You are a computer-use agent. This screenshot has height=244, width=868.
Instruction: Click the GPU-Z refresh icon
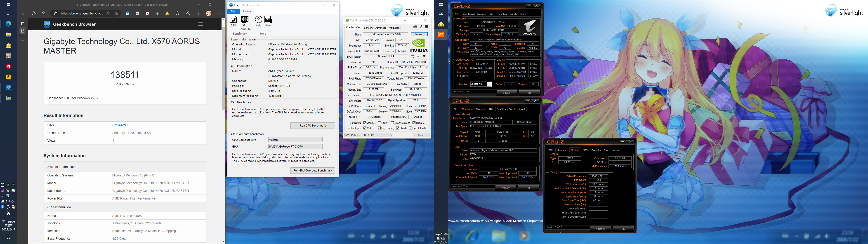coord(421,27)
